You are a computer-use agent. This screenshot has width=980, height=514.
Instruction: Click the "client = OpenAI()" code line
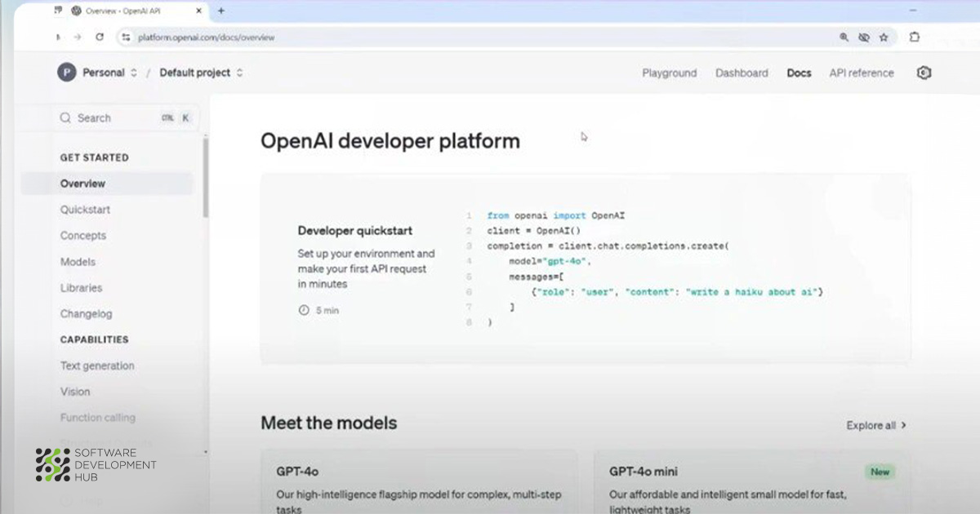pyautogui.click(x=532, y=231)
